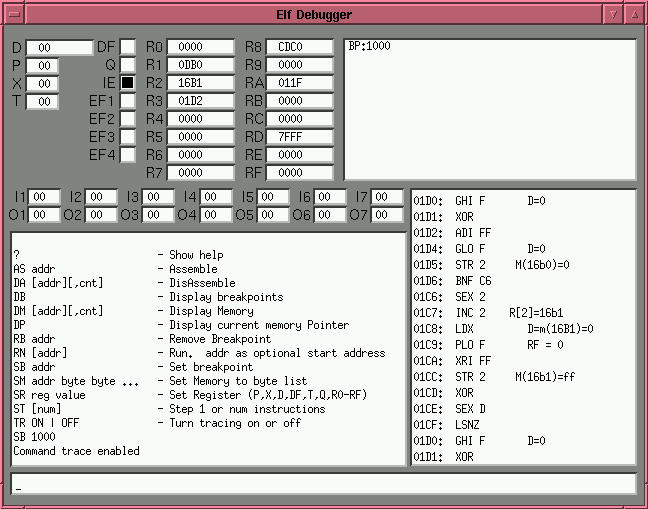Click the R2 field showing 16B1
The height and width of the screenshot is (509, 648).
tap(199, 83)
